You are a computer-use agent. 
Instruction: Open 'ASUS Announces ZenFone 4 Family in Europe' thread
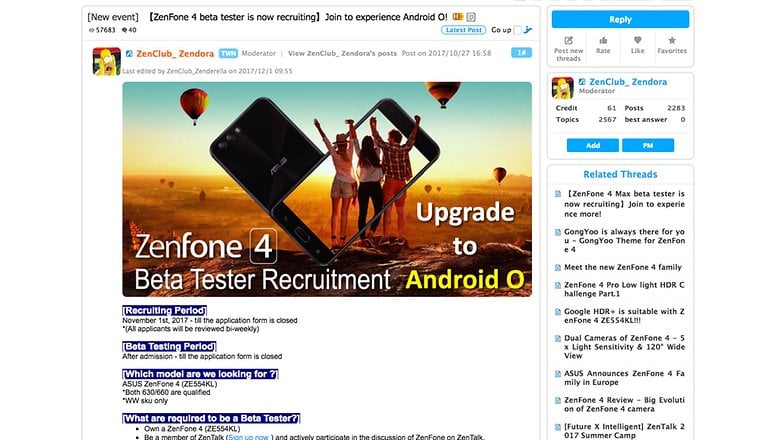pos(624,378)
